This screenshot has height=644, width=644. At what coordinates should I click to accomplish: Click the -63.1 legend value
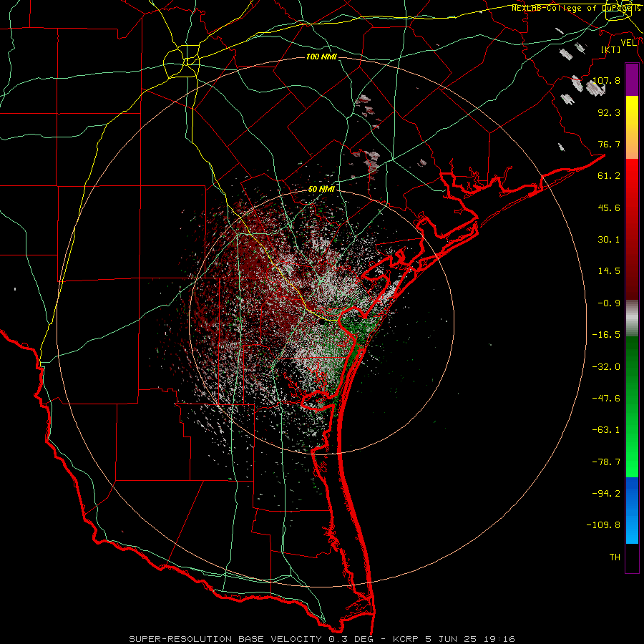606,430
